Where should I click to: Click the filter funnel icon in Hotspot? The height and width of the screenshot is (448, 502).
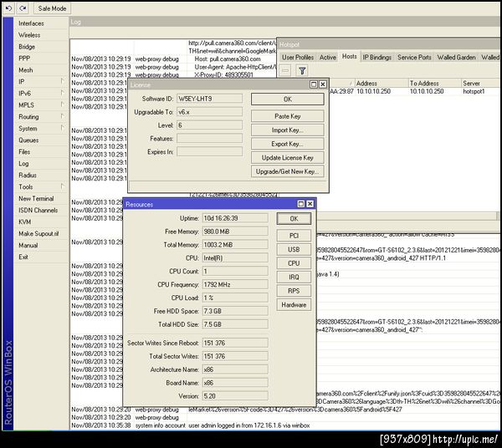(302, 70)
